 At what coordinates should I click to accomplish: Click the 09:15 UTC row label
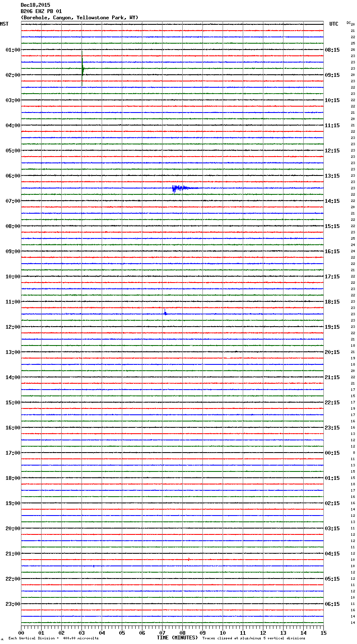[332, 75]
